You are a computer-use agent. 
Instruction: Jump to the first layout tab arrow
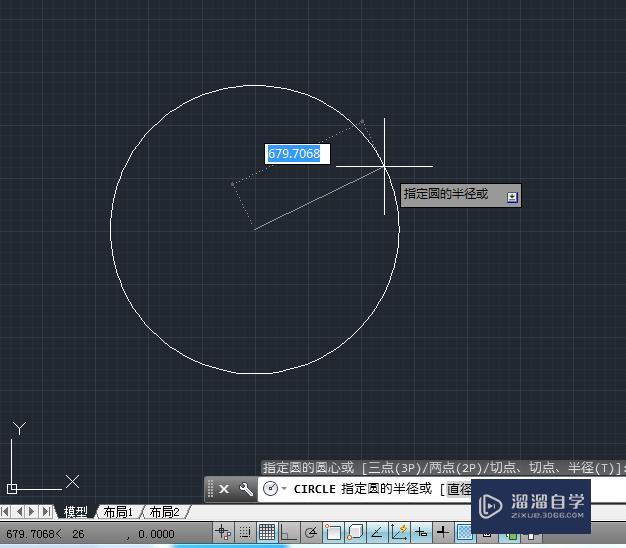[5, 511]
